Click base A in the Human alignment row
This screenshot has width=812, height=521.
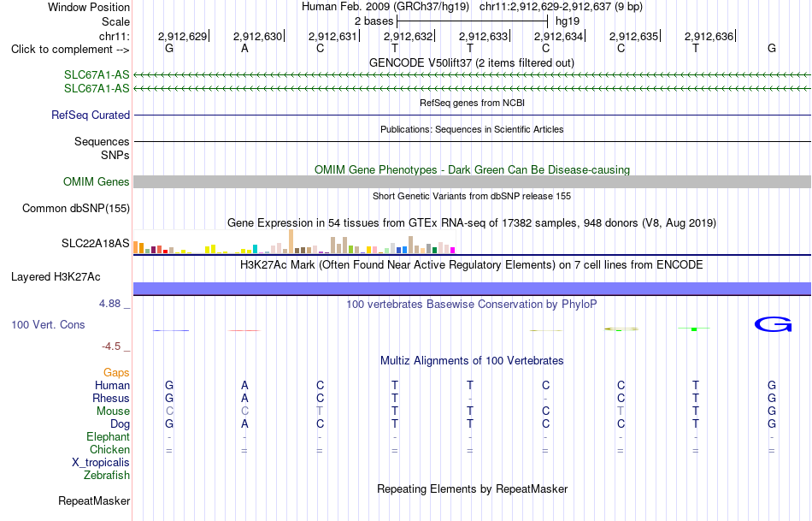244,385
